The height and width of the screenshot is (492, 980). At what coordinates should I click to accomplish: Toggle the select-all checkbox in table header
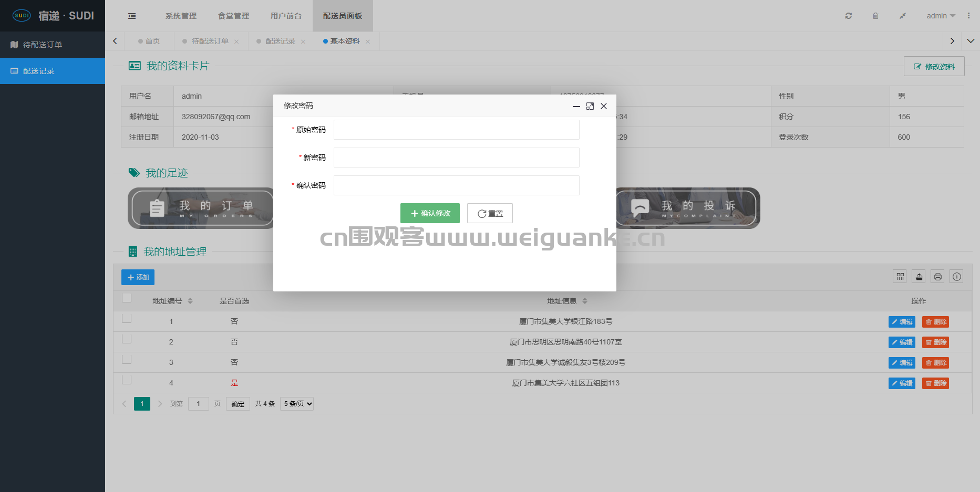pos(127,298)
